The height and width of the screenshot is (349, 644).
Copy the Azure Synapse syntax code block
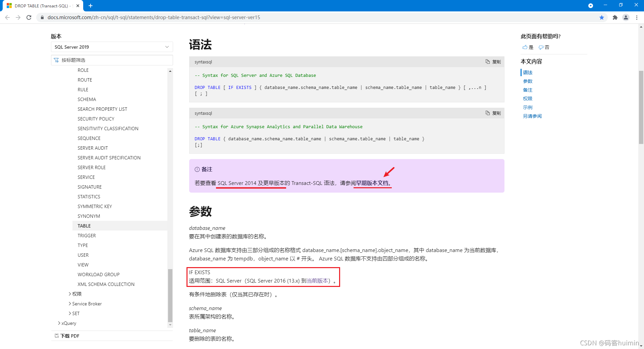493,113
